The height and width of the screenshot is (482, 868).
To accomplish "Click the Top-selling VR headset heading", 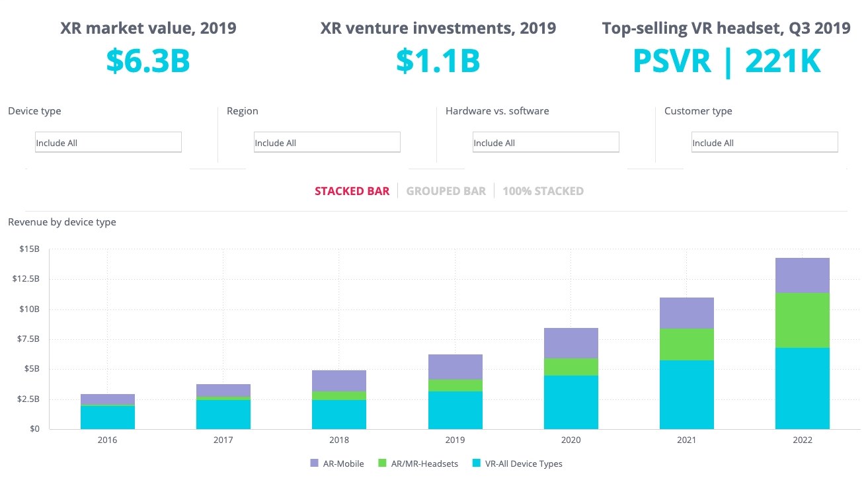I will click(x=726, y=28).
